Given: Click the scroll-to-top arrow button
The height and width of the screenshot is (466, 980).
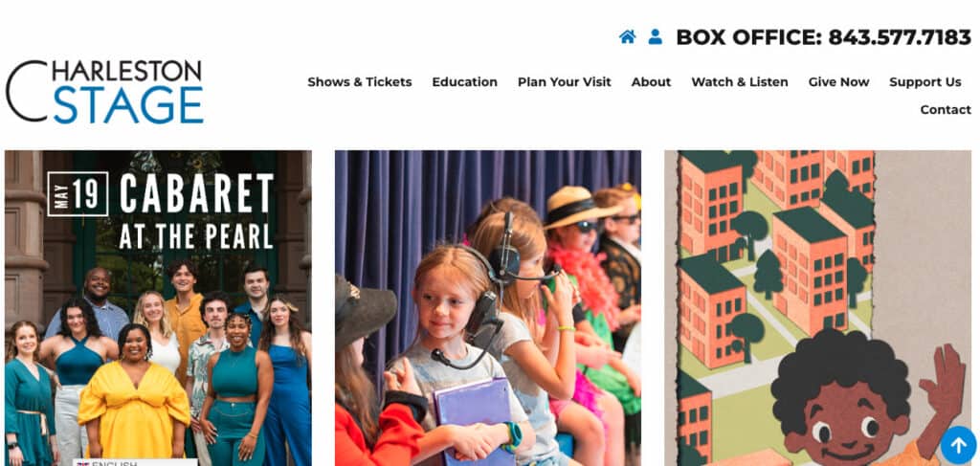Looking at the screenshot, I should [x=958, y=445].
